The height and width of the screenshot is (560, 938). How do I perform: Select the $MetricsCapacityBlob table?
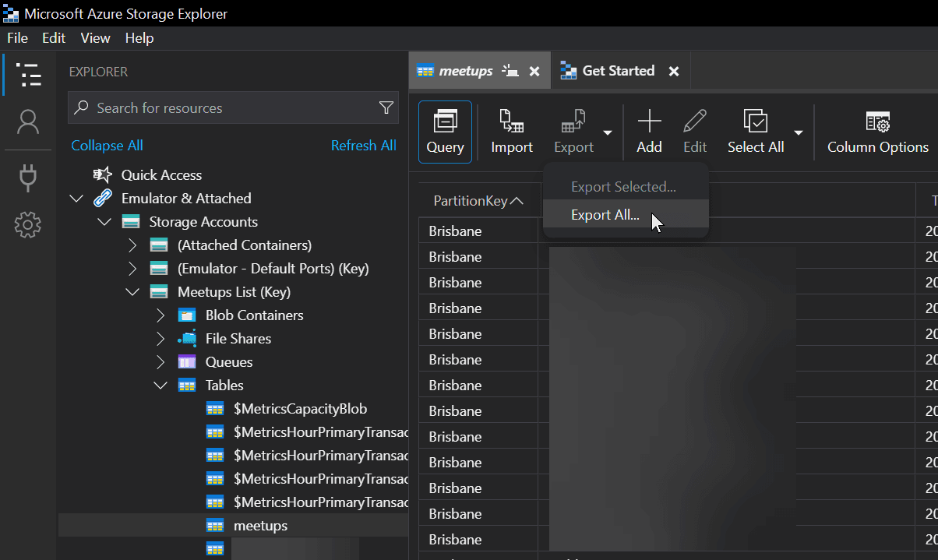300,409
